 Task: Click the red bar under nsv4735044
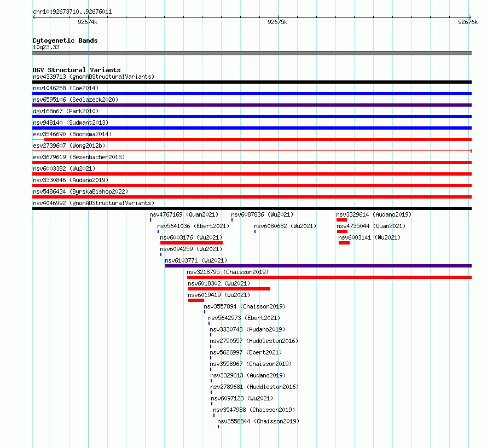pyautogui.click(x=342, y=231)
